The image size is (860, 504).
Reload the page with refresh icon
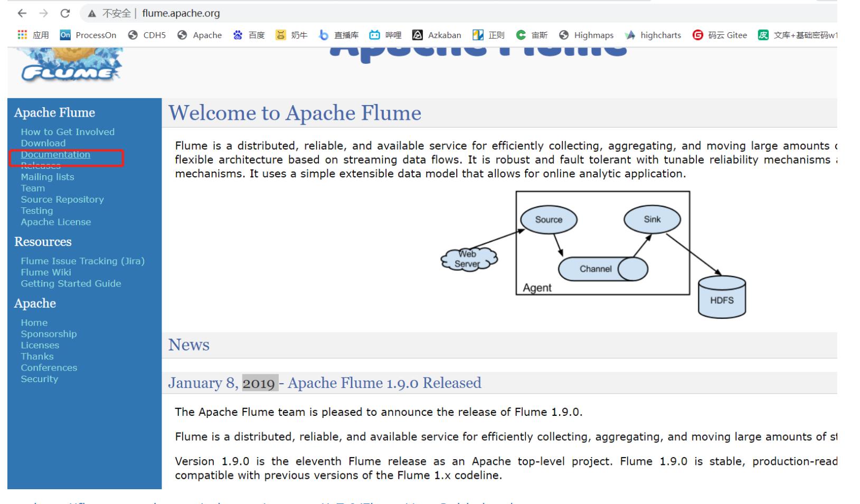65,13
